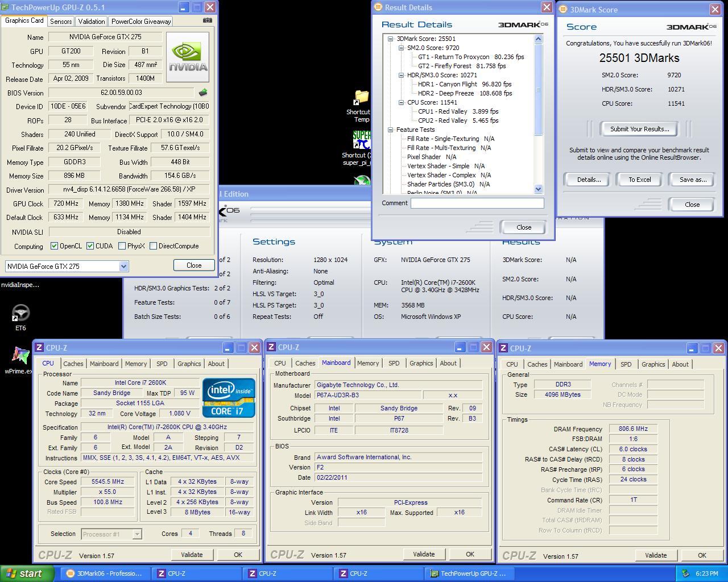728x582 pixels.
Task: Click the P67A-UD3R-B3 model field
Action: (367, 395)
